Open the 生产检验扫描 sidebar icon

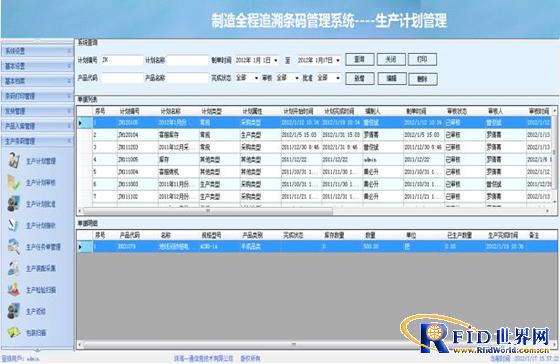pos(14,289)
